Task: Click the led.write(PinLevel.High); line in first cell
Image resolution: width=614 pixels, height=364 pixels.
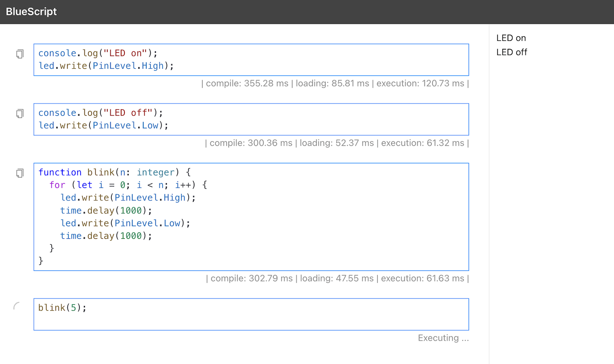Action: [106, 66]
